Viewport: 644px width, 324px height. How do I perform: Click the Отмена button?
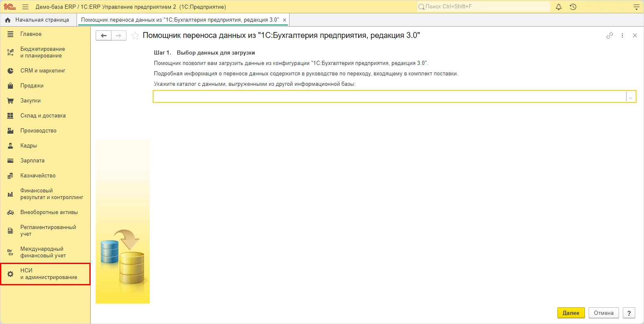pos(604,313)
